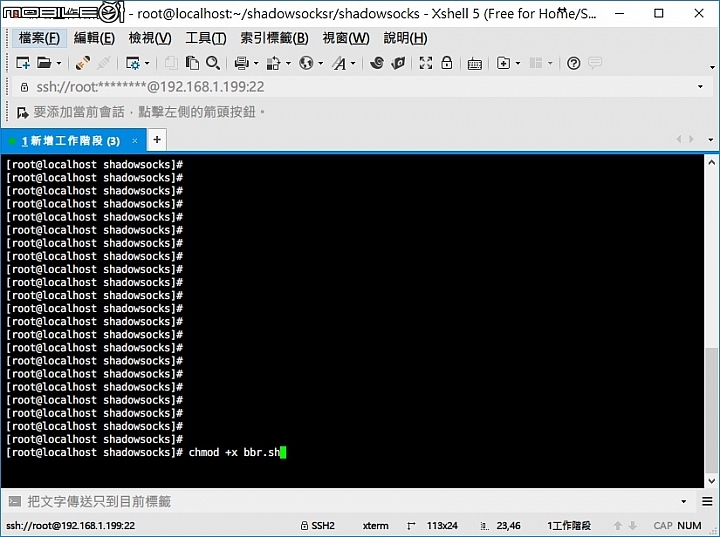This screenshot has width=720, height=537.
Task: Click the xterm status bar entry
Action: 376,526
